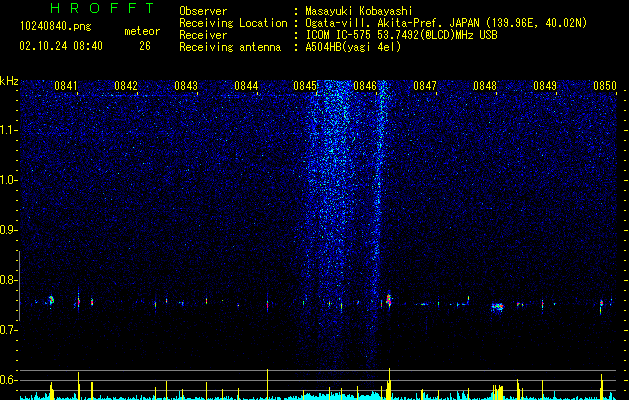The image size is (629, 400).
Task: Click the 0843 time marker
Action: click(x=186, y=86)
